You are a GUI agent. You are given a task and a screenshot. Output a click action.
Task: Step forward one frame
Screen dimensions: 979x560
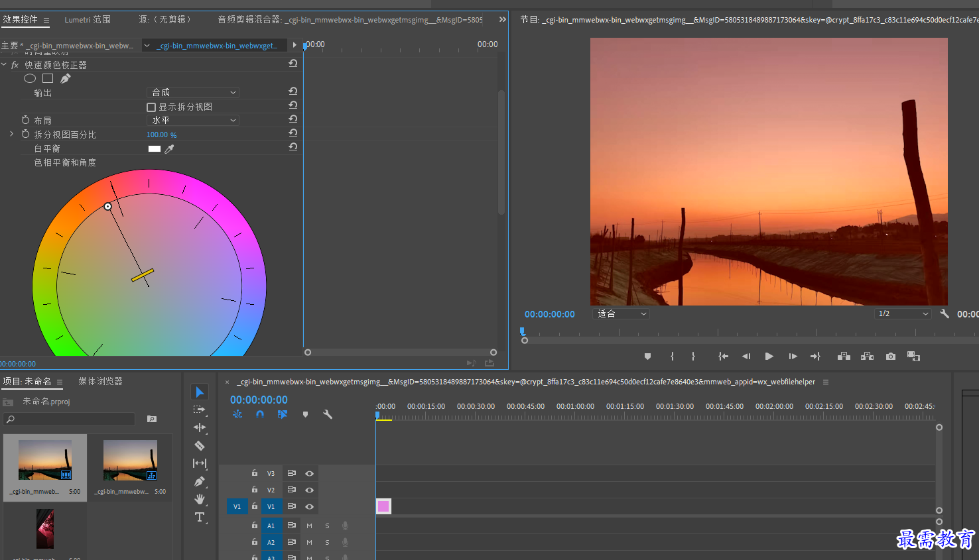(x=793, y=357)
